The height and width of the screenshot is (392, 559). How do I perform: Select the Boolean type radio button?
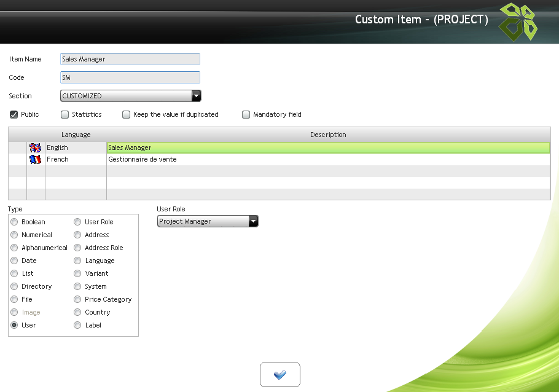click(14, 222)
